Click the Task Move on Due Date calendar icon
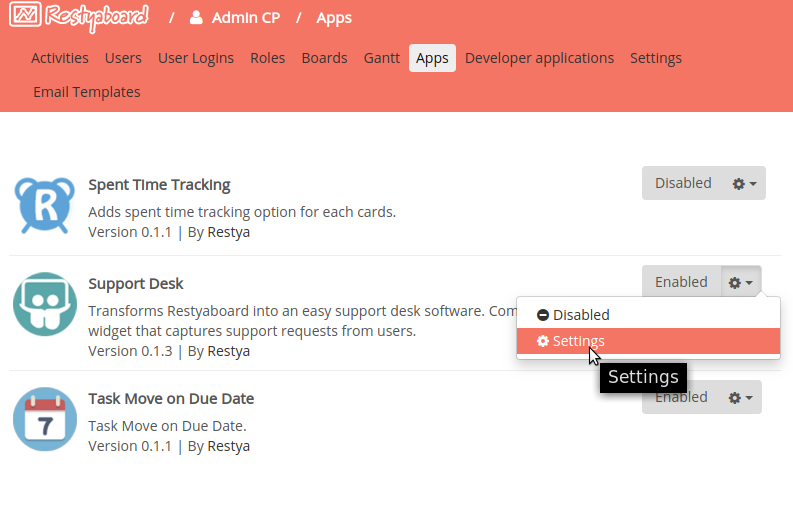The width and height of the screenshot is (793, 508). 45,418
